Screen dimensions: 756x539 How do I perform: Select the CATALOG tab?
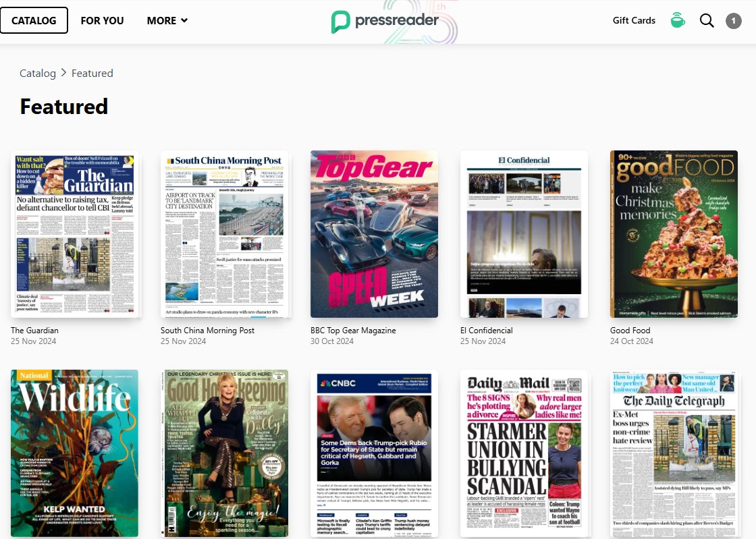click(34, 20)
